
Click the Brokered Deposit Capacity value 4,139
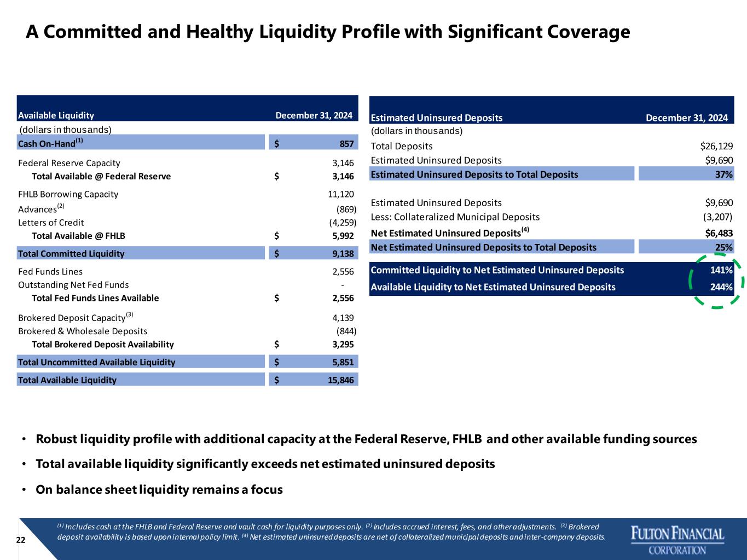tap(343, 318)
